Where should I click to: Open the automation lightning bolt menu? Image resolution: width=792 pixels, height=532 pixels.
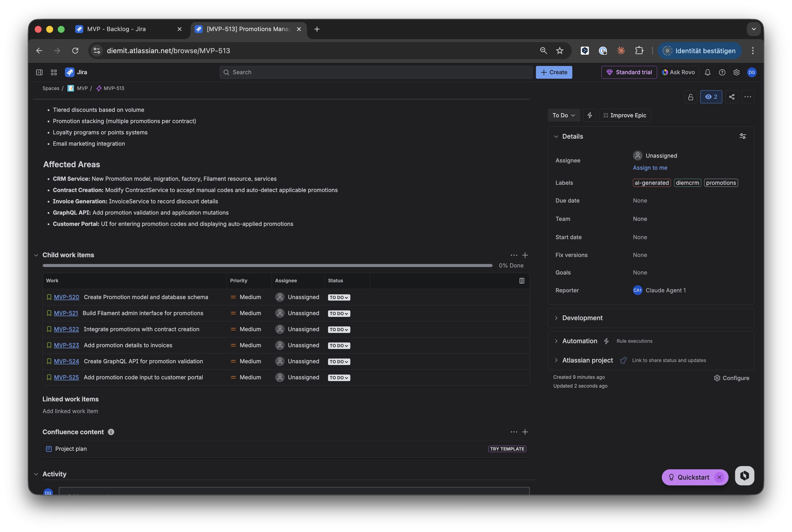[589, 115]
